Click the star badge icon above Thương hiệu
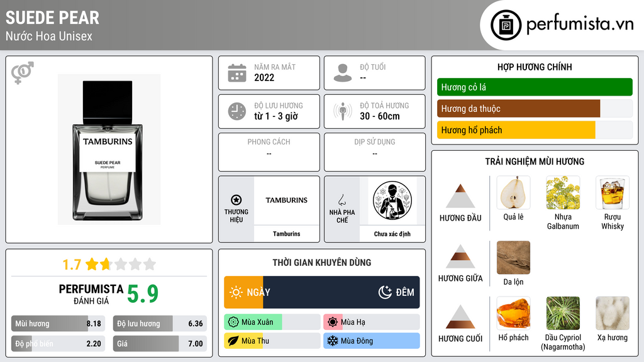The width and height of the screenshot is (644, 362). pos(236,200)
